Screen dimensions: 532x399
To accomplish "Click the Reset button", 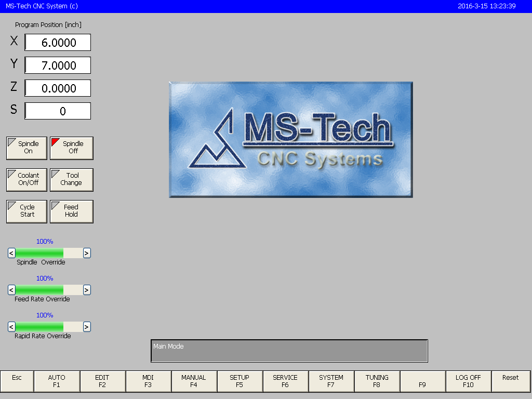I will pyautogui.click(x=511, y=381).
